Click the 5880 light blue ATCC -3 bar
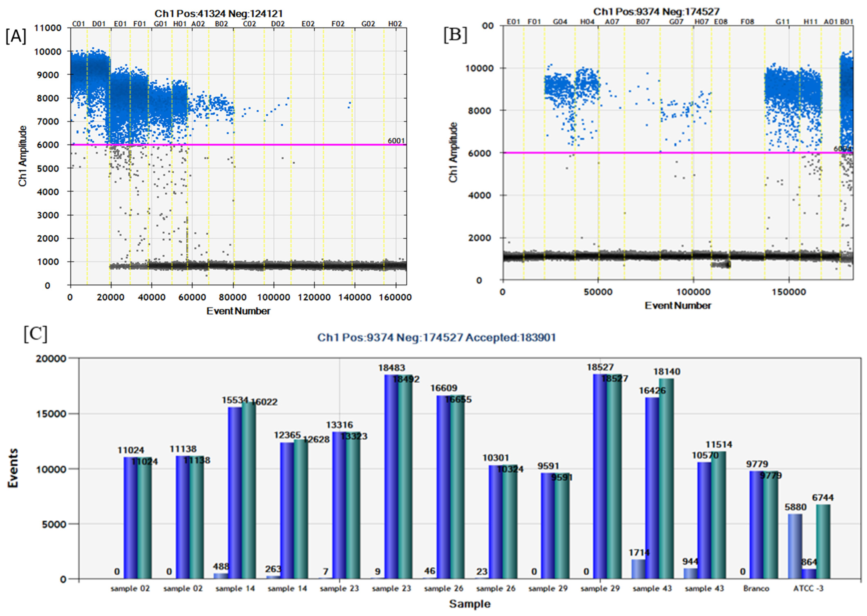Screen dimensions: 867x616 795,546
